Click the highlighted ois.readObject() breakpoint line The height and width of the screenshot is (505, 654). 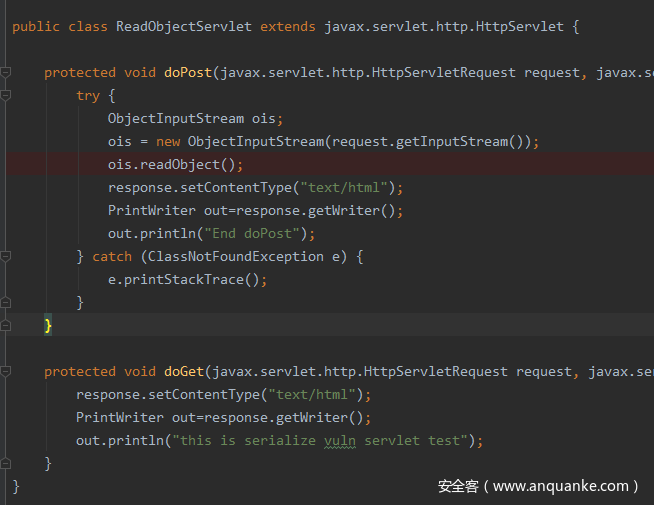pyautogui.click(x=175, y=165)
